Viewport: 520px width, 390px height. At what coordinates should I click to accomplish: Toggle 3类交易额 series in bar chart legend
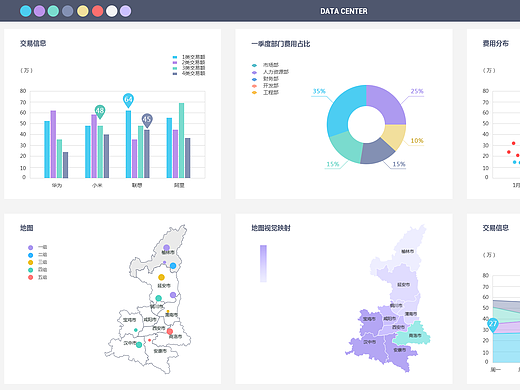[189, 68]
